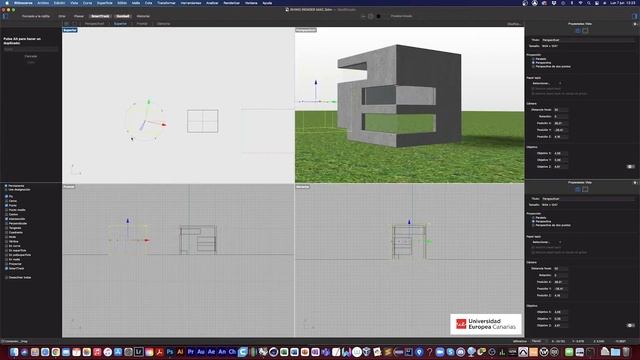Open Premiere Pro from the Dock
Viewport: 640px width, 360px height.
[x=191, y=352]
